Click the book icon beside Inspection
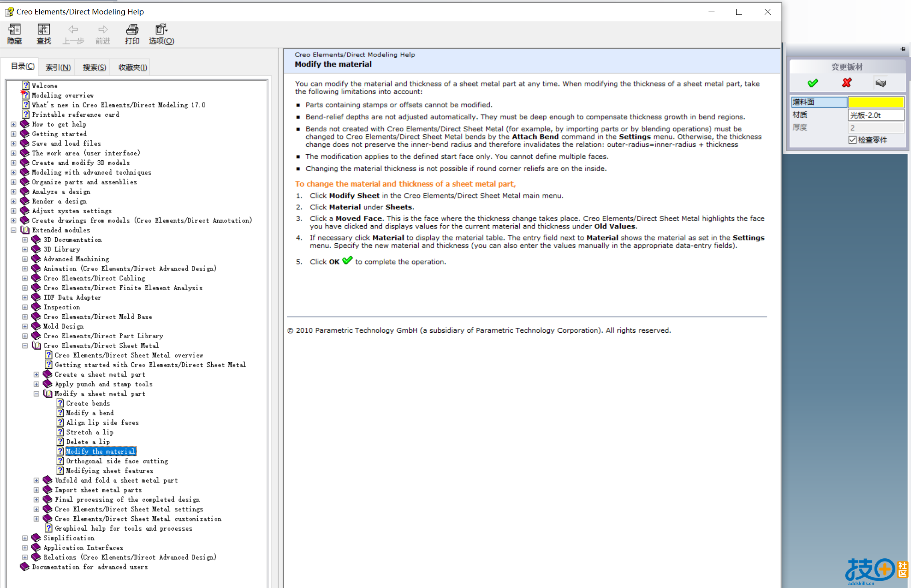This screenshot has height=588, width=911. [x=36, y=307]
